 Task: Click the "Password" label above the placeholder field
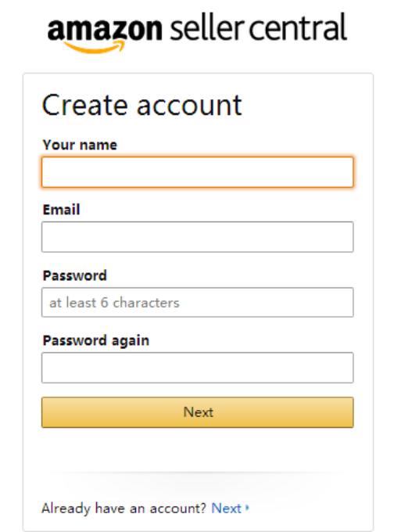(x=74, y=275)
